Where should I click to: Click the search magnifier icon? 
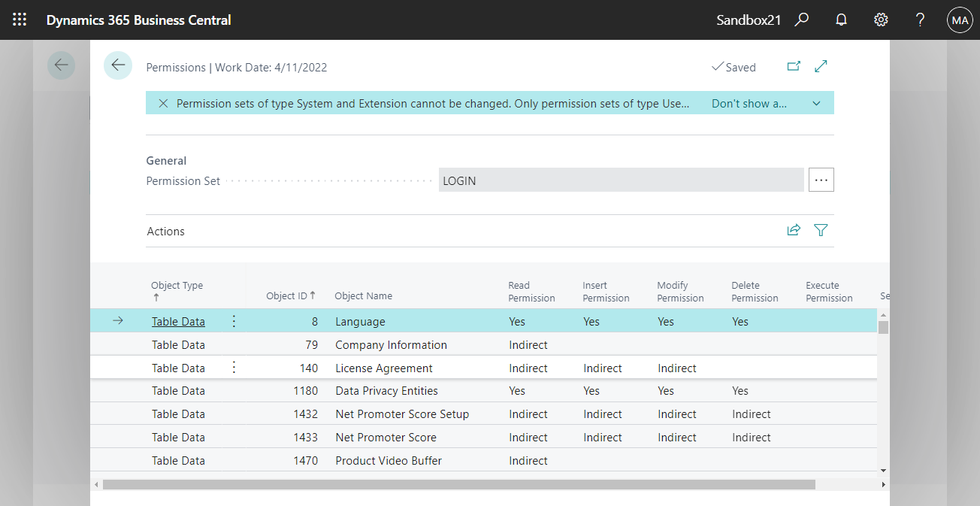click(802, 20)
